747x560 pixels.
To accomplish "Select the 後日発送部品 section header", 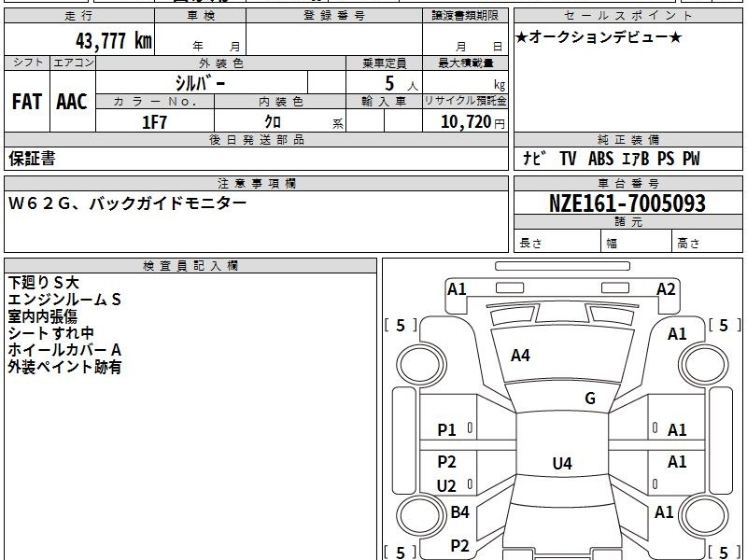I will tap(256, 139).
